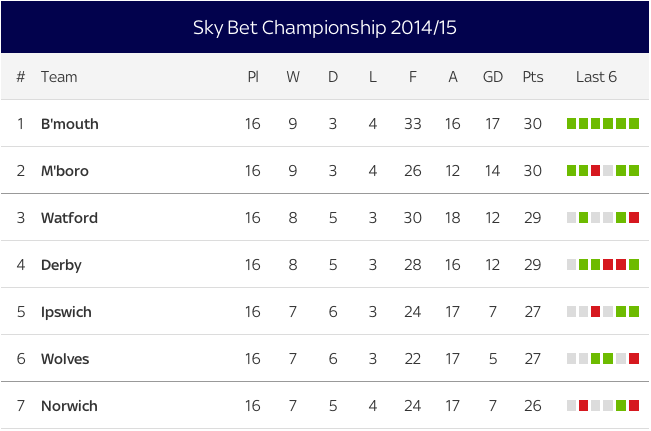
Task: Click Ipswich's red form square
Action: (x=596, y=312)
